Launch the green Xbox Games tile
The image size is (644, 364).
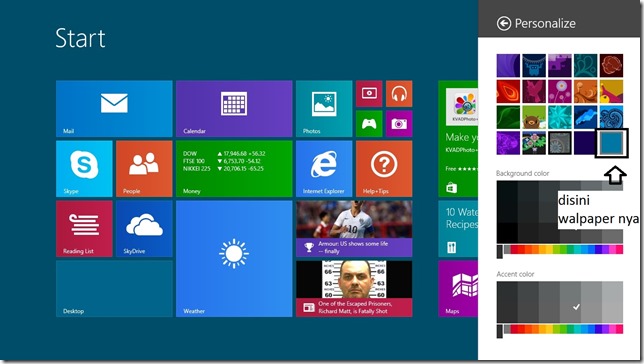point(369,124)
